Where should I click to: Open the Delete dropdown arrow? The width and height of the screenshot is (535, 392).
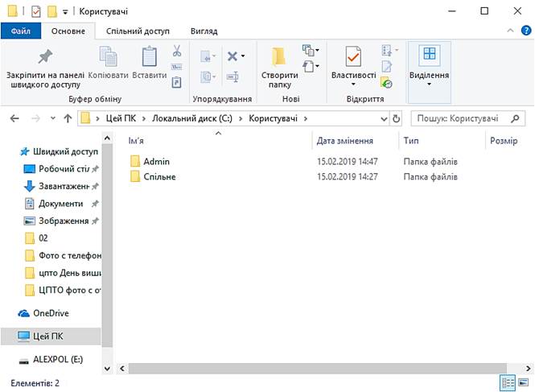point(243,56)
